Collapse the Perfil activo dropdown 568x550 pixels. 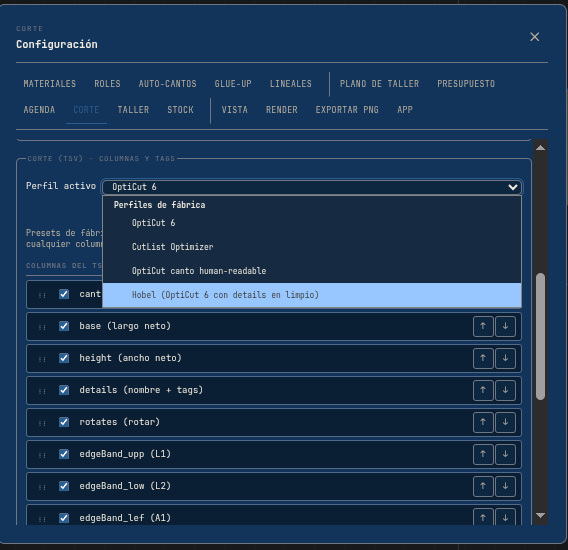coord(312,187)
